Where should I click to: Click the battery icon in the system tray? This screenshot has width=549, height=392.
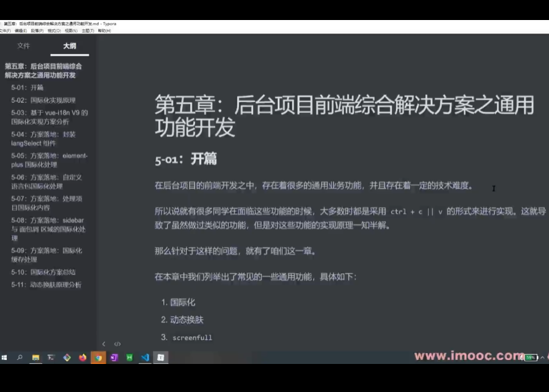point(531,357)
